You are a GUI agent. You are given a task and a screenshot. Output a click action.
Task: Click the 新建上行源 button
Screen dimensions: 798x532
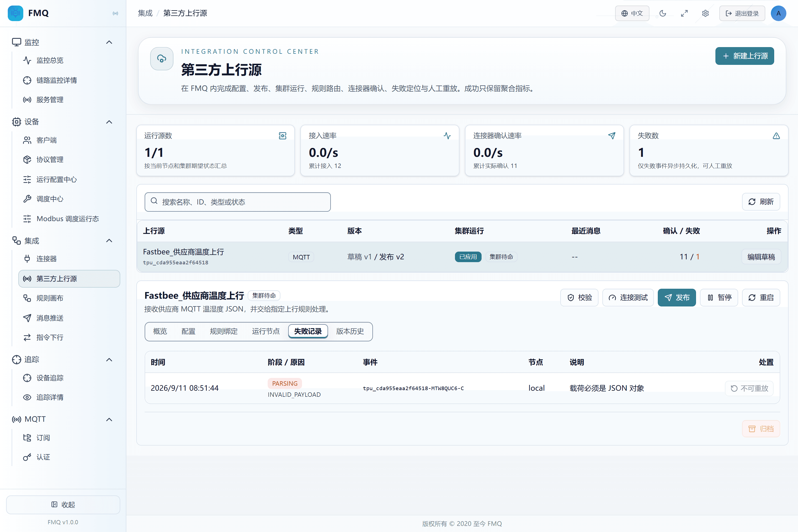pos(745,56)
